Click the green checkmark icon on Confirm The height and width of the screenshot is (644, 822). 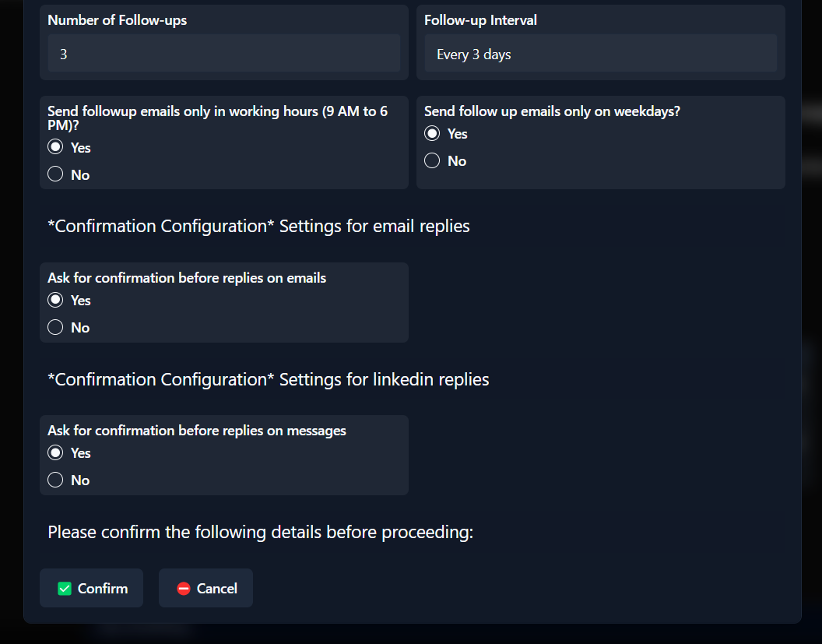coord(65,589)
